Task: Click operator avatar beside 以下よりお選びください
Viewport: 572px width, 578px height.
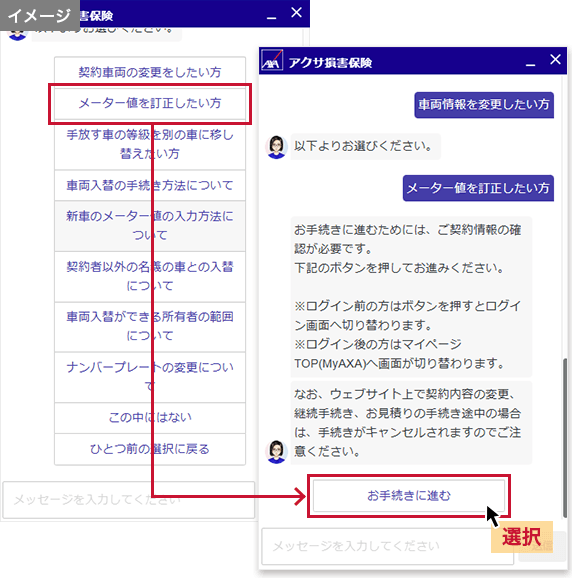Action: point(276,147)
